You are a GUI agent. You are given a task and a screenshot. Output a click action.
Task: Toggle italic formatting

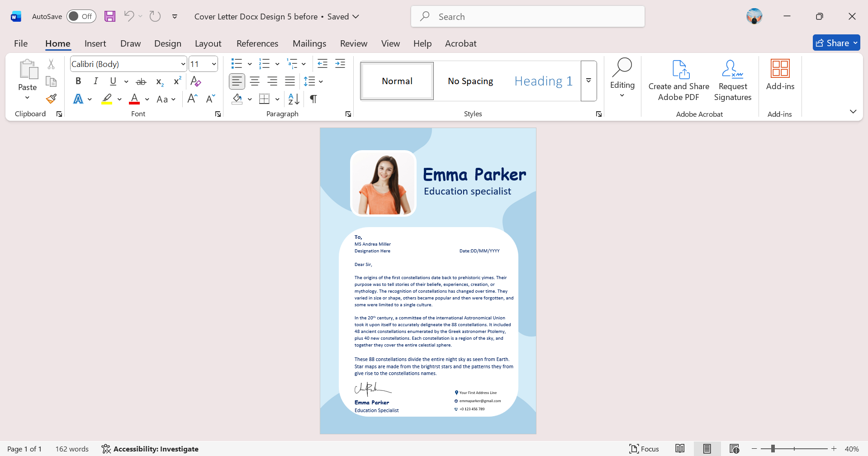coord(95,81)
